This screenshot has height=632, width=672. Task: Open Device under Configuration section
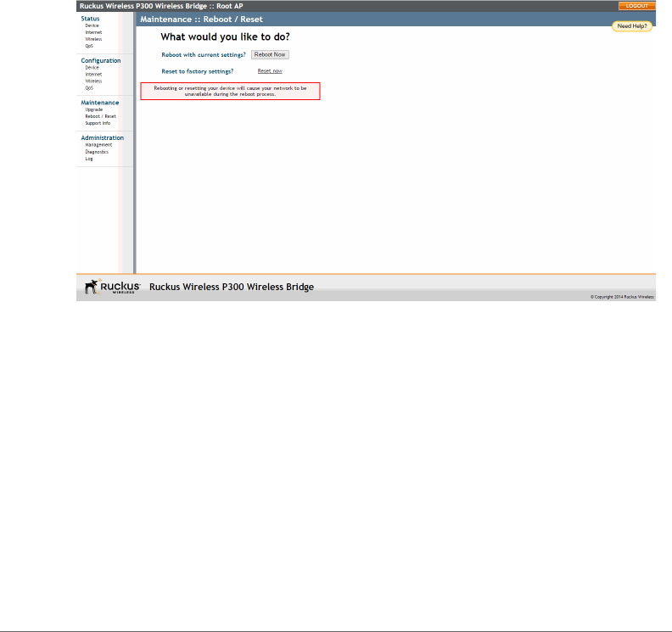92,68
